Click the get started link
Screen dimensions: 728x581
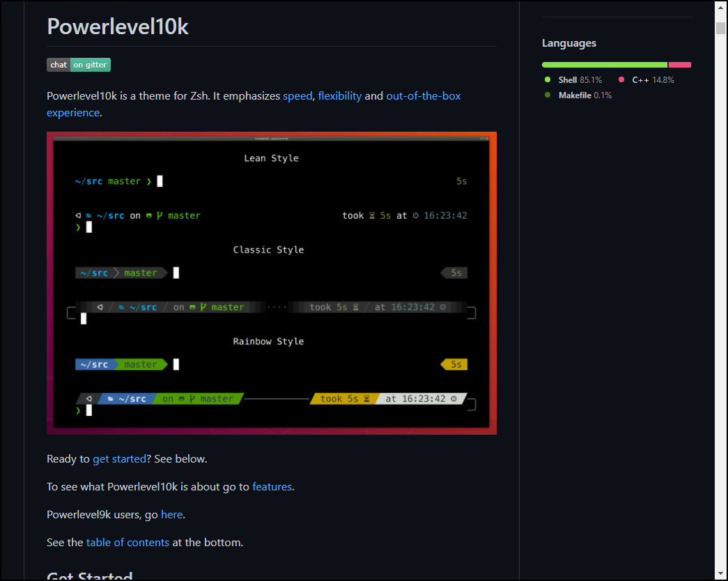[x=119, y=459]
